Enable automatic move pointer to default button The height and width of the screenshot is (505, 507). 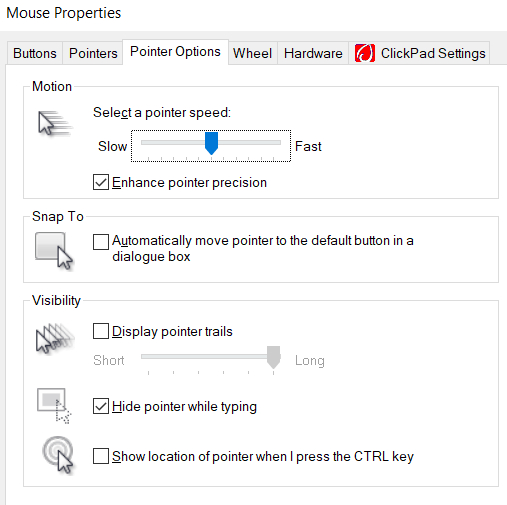[101, 242]
